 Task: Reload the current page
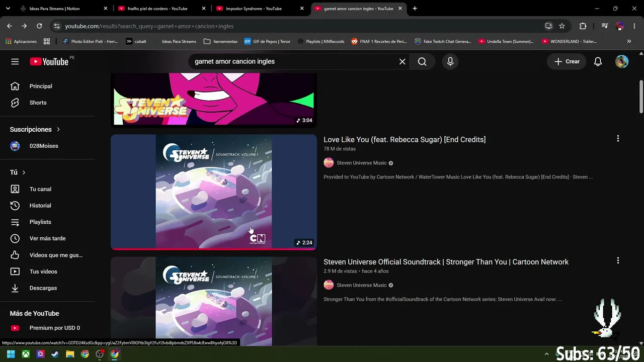[x=39, y=26]
